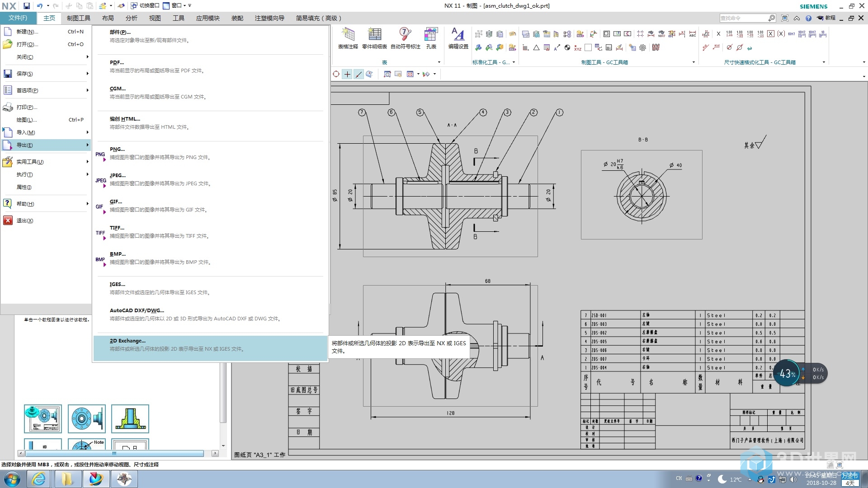Image resolution: width=868 pixels, height=488 pixels.
Task: Launch 自动符号标注 auto balloon tool
Action: click(x=405, y=38)
